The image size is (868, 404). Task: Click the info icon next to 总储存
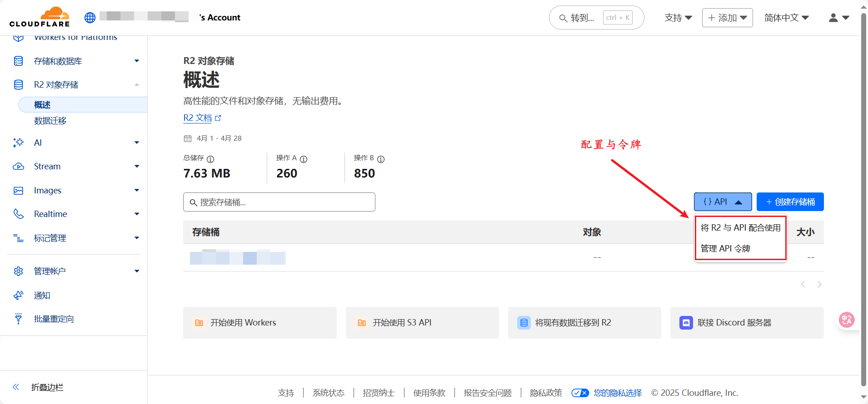pyautogui.click(x=210, y=159)
